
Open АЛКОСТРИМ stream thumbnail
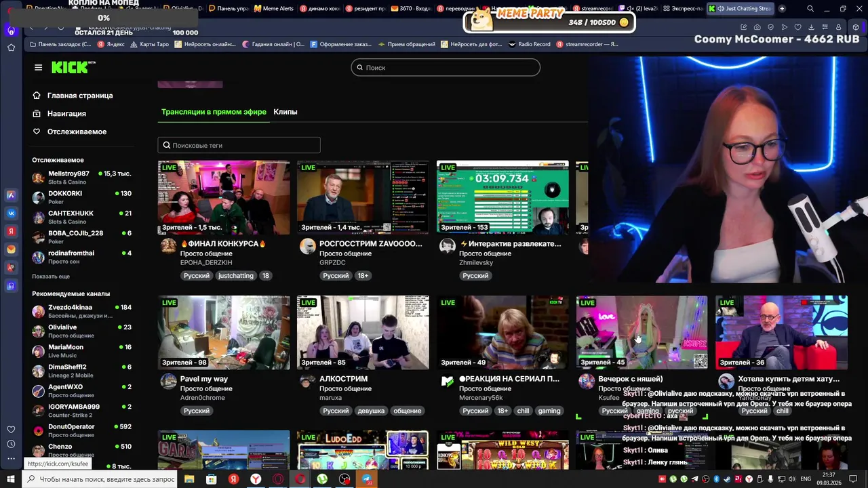pyautogui.click(x=363, y=332)
